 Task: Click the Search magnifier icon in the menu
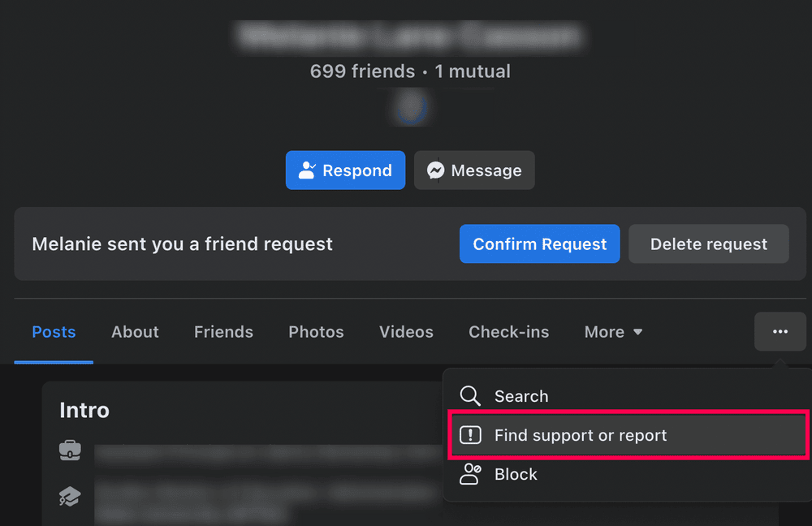tap(469, 396)
